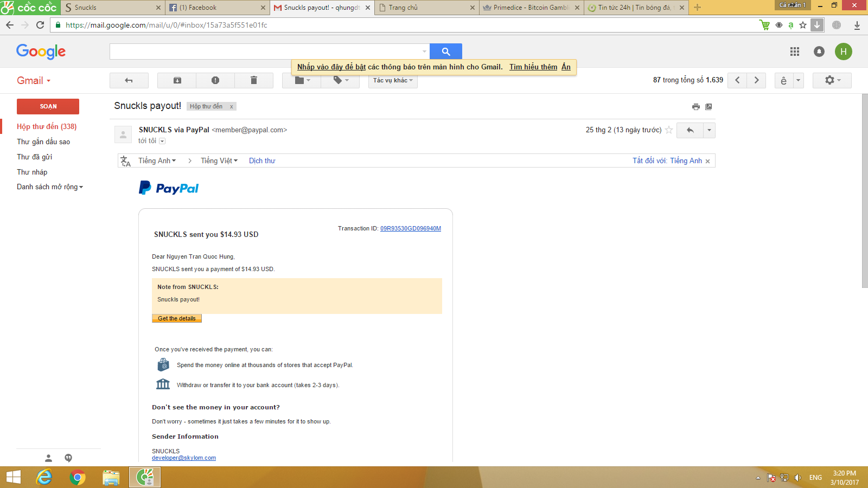The height and width of the screenshot is (488, 868).
Task: Open 'Thư đã gửi' sent folder
Action: click(x=34, y=157)
